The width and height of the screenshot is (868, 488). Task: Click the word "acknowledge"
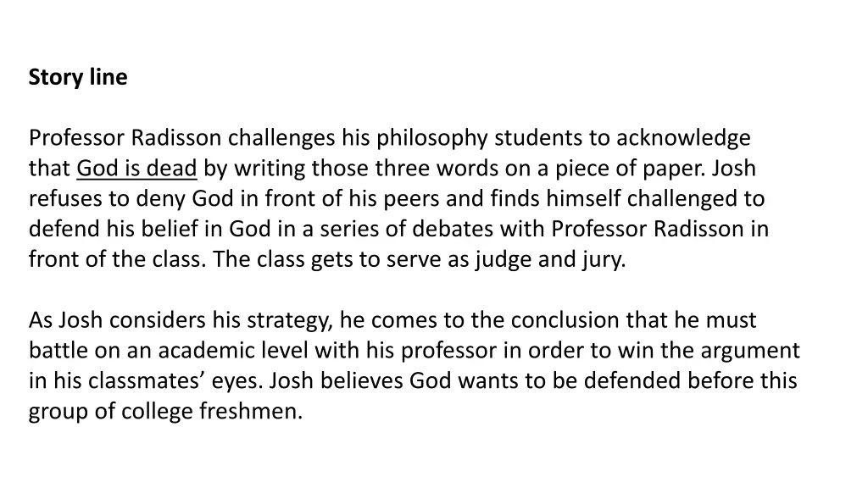coord(683,138)
